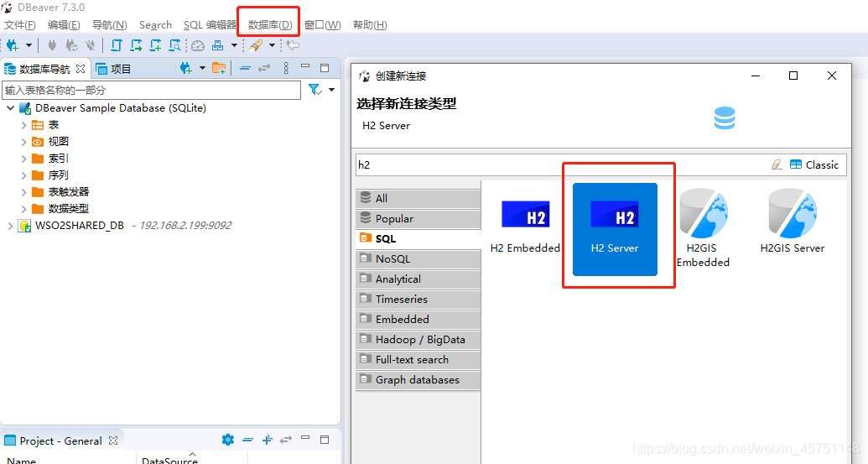Clear the search field with eraser icon
Viewport: 868px width, 464px height.
(x=777, y=165)
